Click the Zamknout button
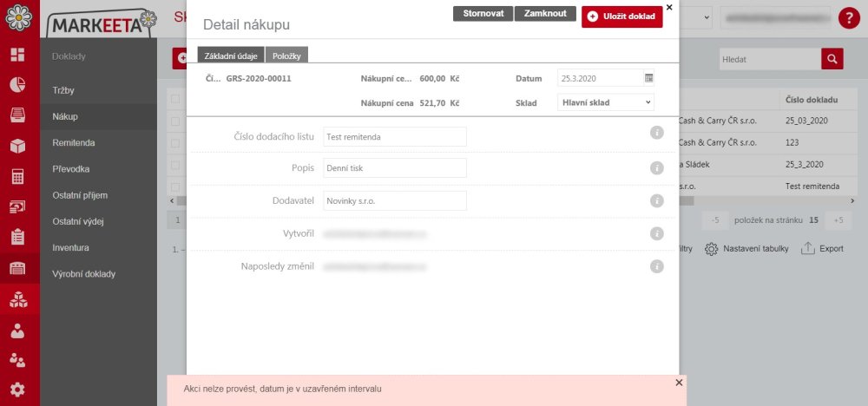The height and width of the screenshot is (406, 868). [x=545, y=13]
